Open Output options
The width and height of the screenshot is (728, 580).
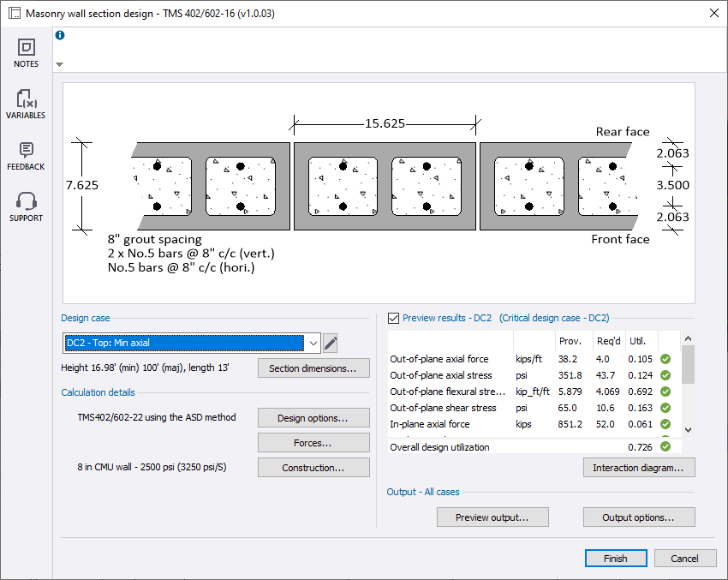click(638, 517)
